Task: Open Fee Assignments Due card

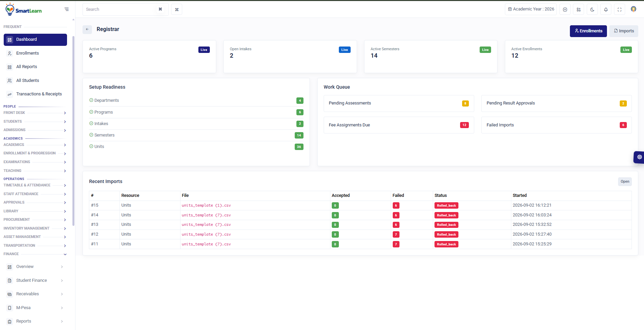Action: coord(399,125)
